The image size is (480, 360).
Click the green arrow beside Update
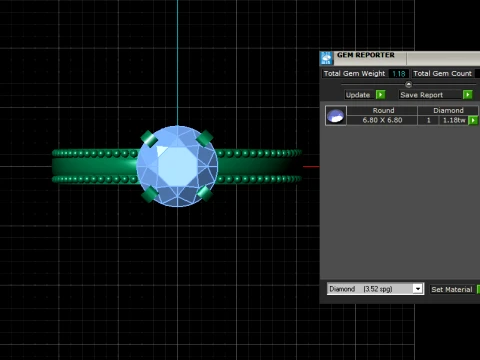pyautogui.click(x=380, y=95)
